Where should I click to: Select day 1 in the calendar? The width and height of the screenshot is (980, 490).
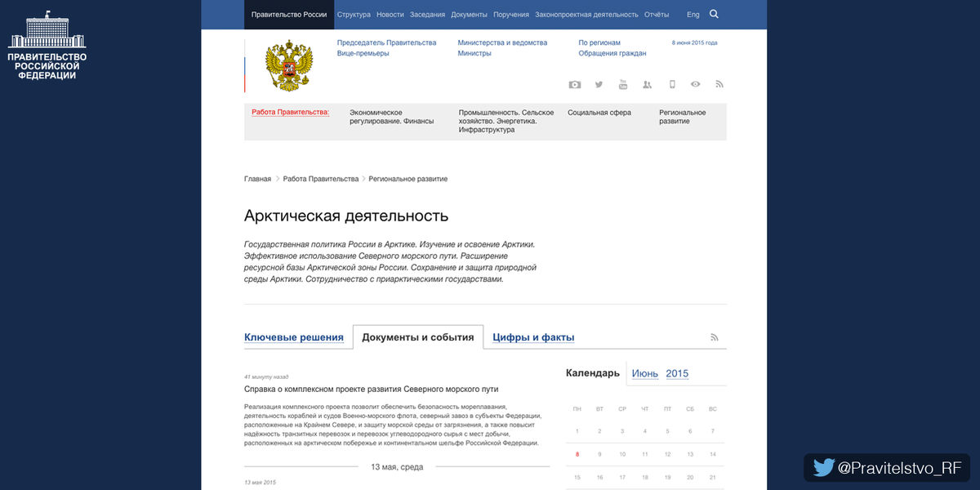click(577, 431)
